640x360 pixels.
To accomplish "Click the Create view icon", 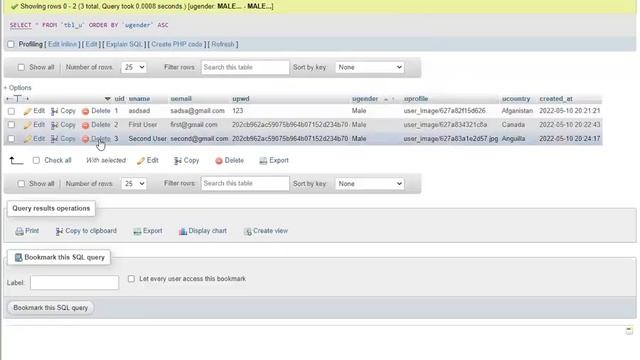I will point(247,231).
